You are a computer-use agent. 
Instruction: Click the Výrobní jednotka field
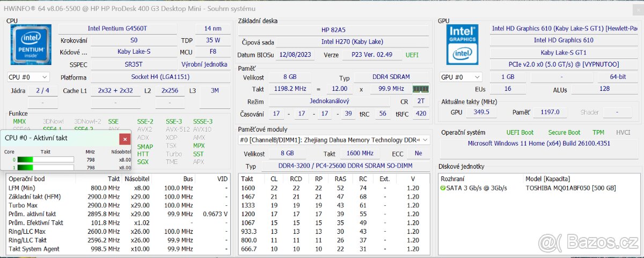[x=211, y=64]
